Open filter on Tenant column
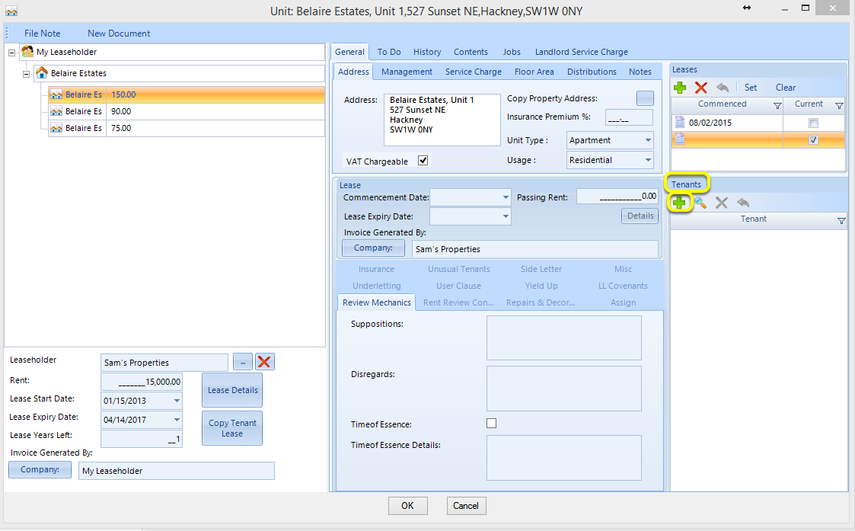The width and height of the screenshot is (855, 531). (841, 220)
